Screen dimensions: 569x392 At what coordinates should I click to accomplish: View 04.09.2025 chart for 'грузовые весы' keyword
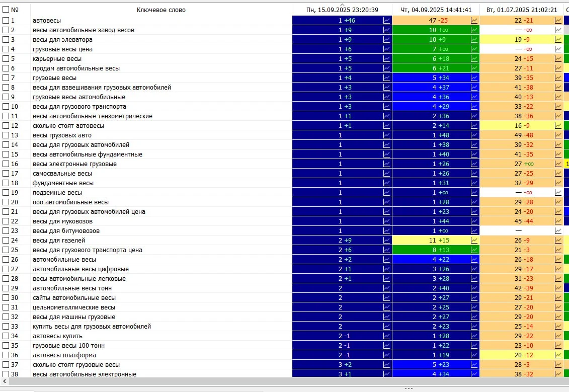point(474,77)
